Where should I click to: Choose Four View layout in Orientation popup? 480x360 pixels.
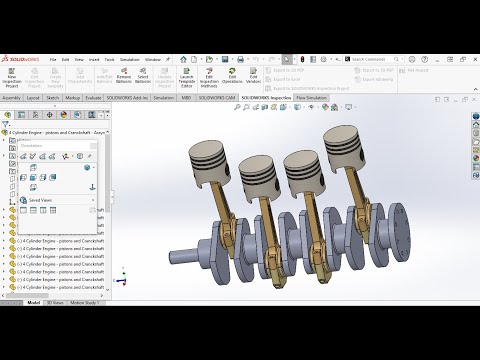(x=53, y=210)
